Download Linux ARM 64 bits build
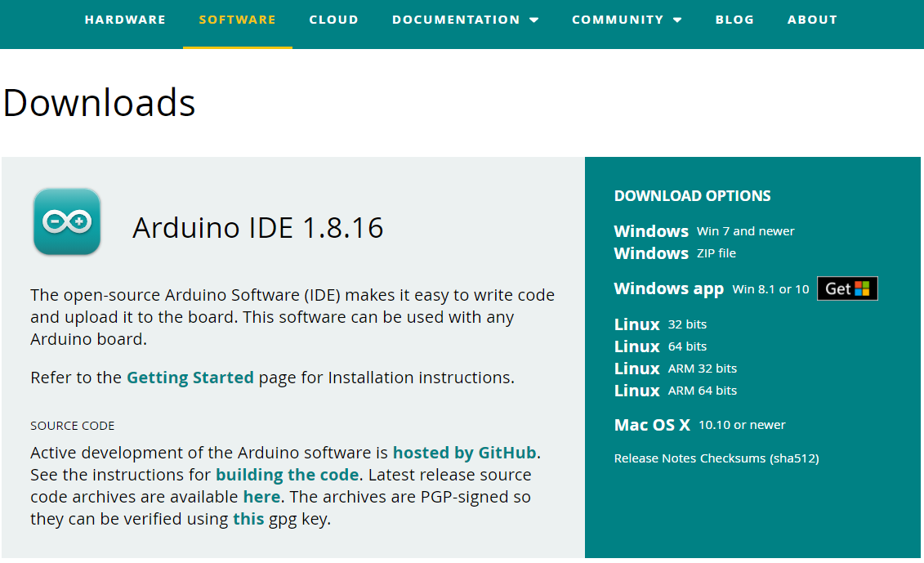This screenshot has height=563, width=924. click(x=637, y=391)
